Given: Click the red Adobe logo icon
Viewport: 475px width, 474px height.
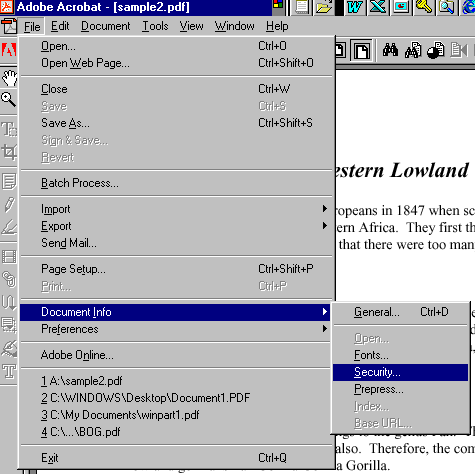Looking at the screenshot, I should pos(8,51).
